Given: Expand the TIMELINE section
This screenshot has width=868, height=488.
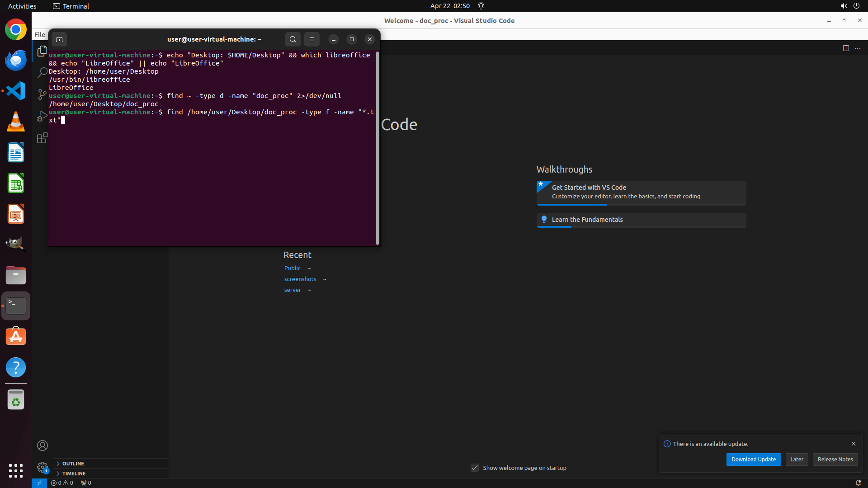Looking at the screenshot, I should point(74,474).
